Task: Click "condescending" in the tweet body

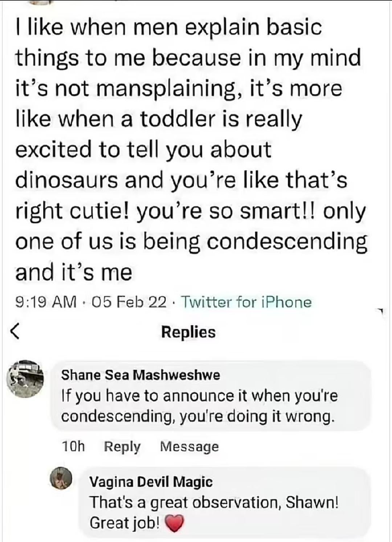Action: (287, 241)
